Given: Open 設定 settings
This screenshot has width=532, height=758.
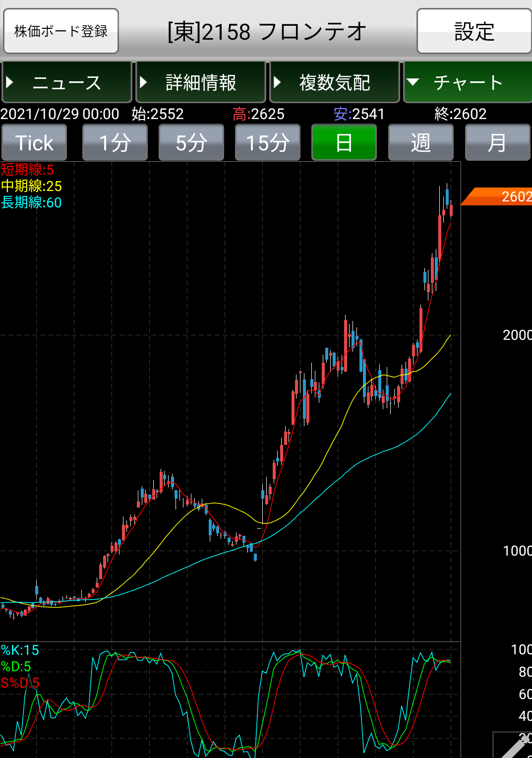Looking at the screenshot, I should [x=474, y=31].
